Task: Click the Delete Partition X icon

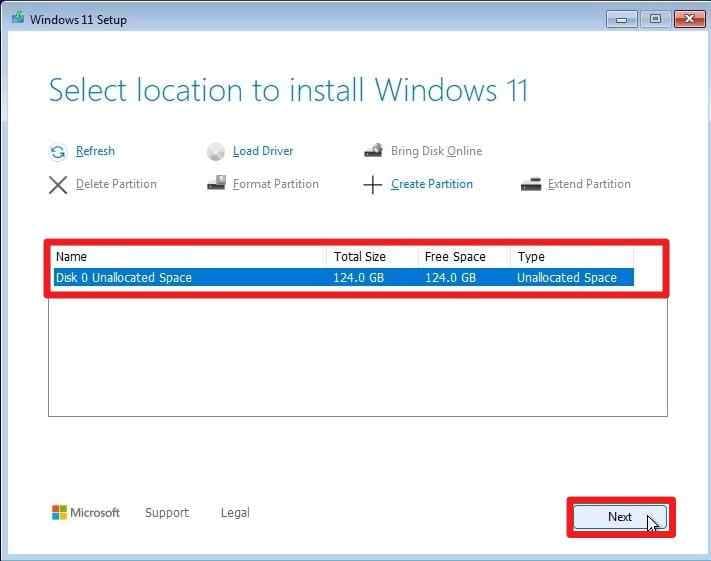Action: pos(58,185)
